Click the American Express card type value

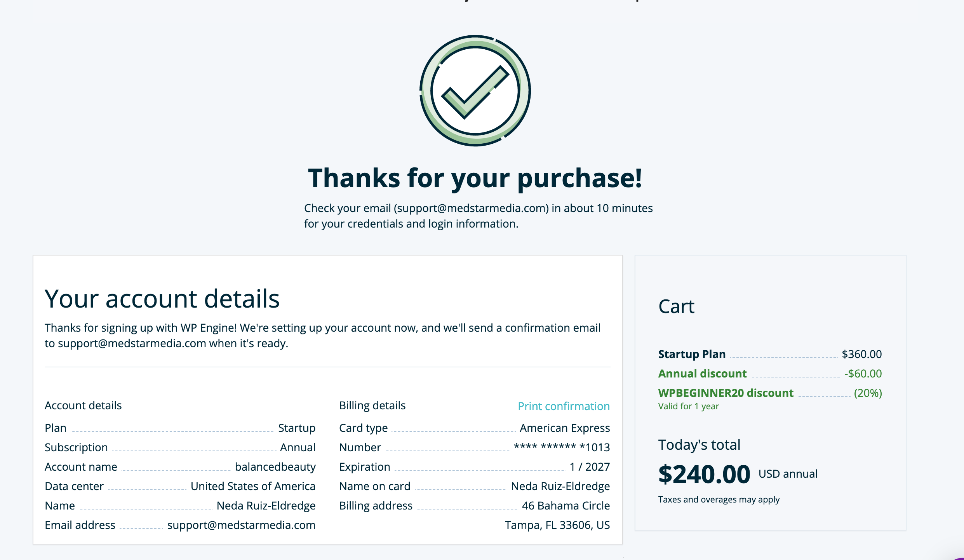pos(565,428)
